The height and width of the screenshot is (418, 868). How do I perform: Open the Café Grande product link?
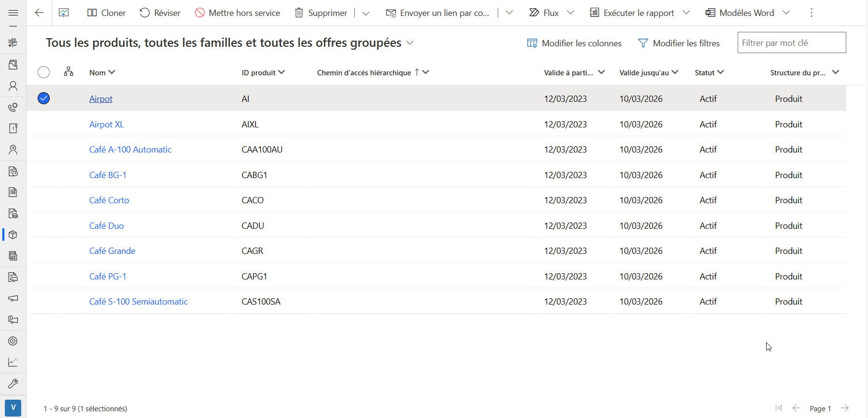pos(112,251)
